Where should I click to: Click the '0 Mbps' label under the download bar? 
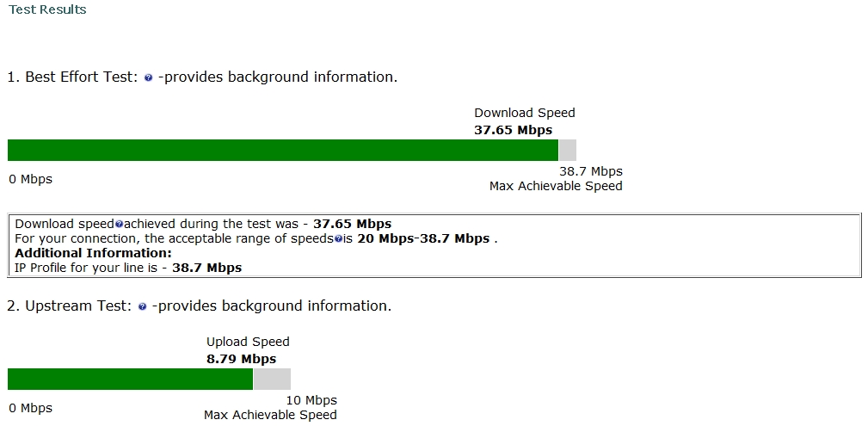click(x=30, y=179)
